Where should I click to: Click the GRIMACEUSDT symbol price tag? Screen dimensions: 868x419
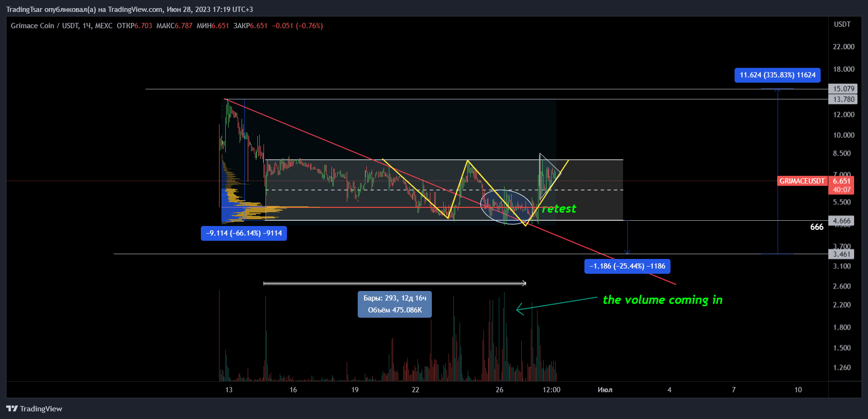click(802, 181)
